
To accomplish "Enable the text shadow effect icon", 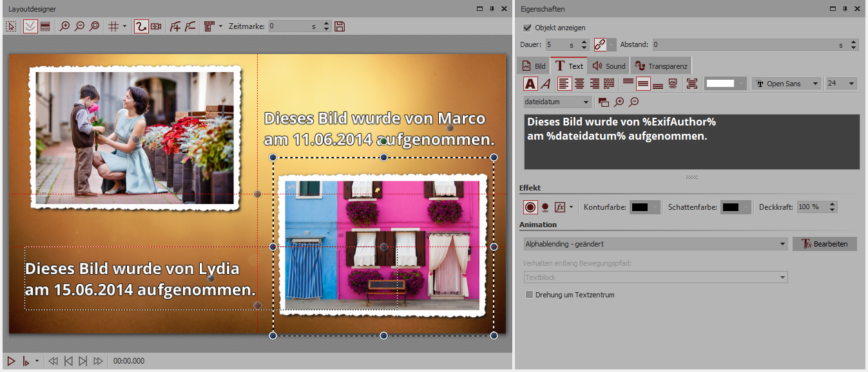I will coord(545,207).
